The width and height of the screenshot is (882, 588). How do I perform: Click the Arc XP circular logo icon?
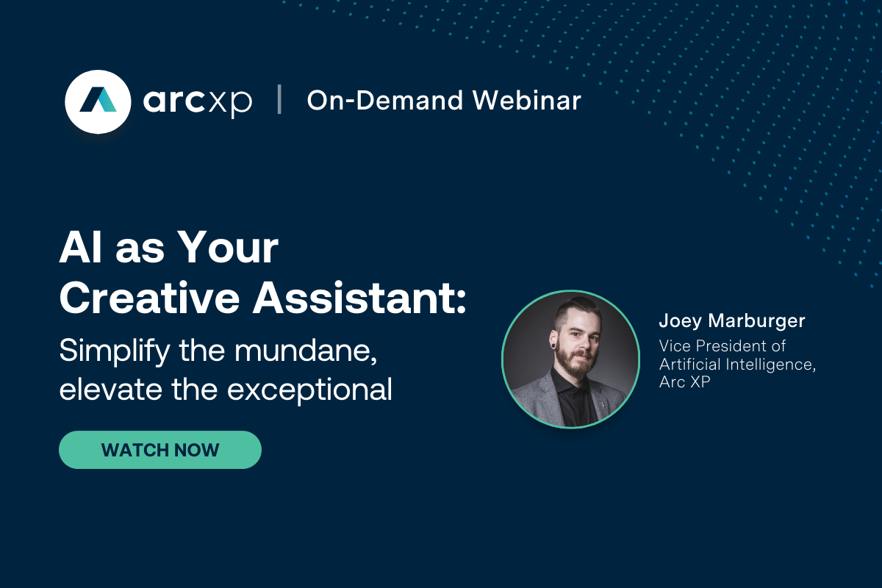tap(98, 101)
